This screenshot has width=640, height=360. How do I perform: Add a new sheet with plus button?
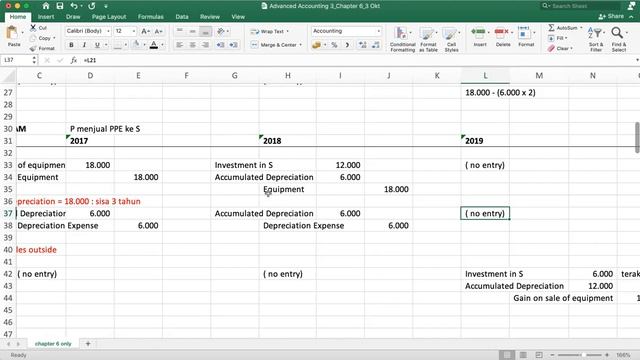pos(88,344)
